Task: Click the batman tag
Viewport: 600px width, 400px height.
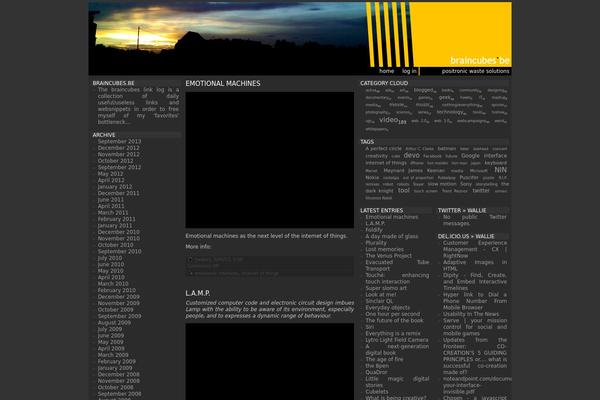Action: (x=447, y=149)
